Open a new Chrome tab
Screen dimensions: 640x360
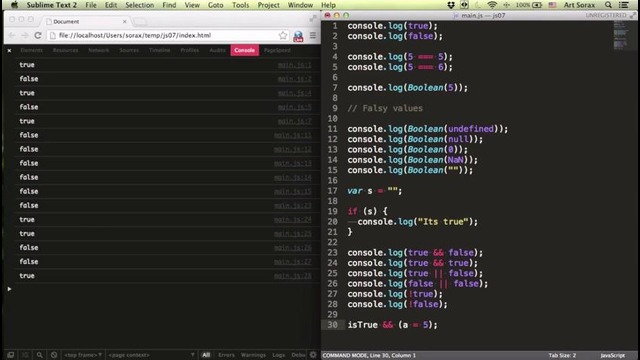pyautogui.click(x=140, y=21)
